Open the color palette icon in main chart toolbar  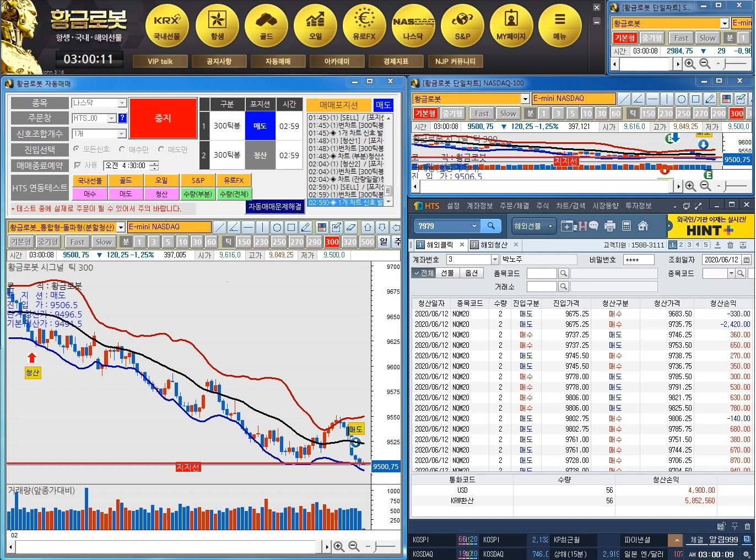322,227
